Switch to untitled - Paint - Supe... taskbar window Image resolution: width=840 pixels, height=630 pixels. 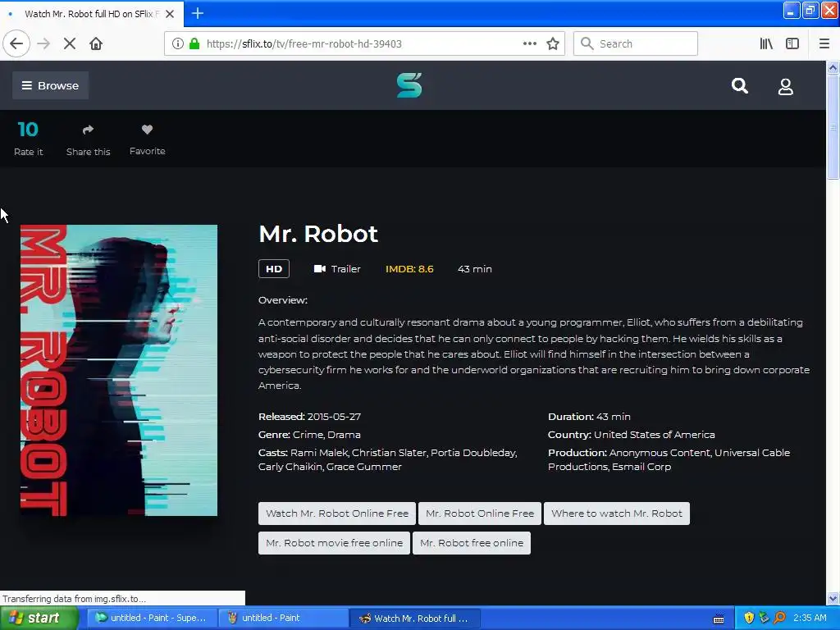click(152, 618)
